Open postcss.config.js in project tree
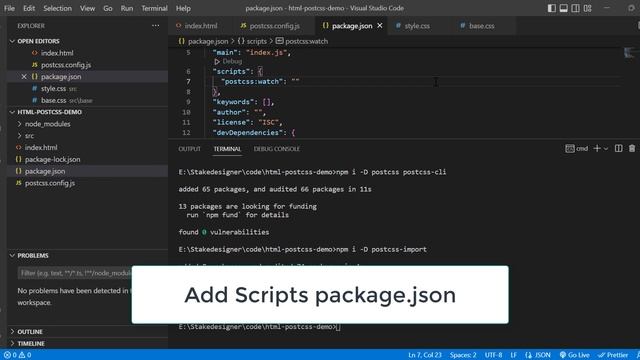 coord(50,183)
